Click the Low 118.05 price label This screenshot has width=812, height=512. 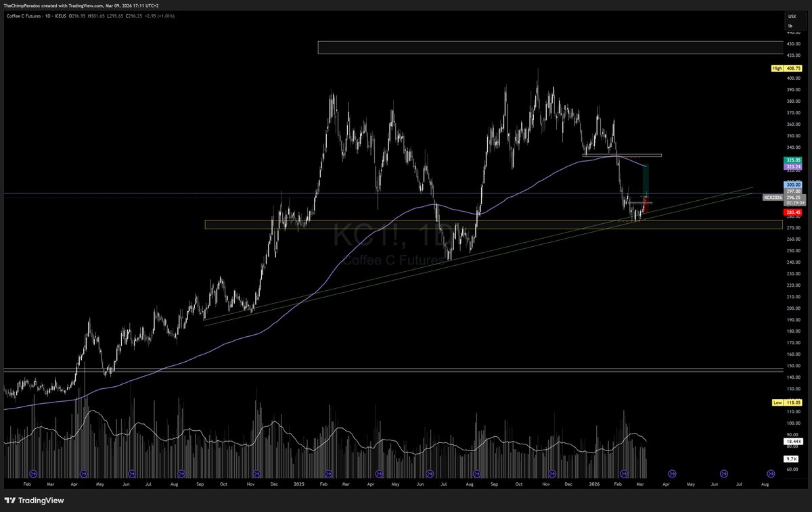tap(787, 402)
